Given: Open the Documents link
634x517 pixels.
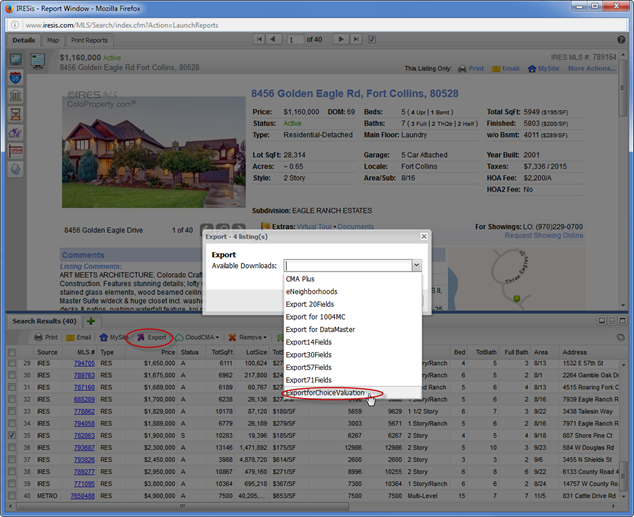Looking at the screenshot, I should [356, 226].
